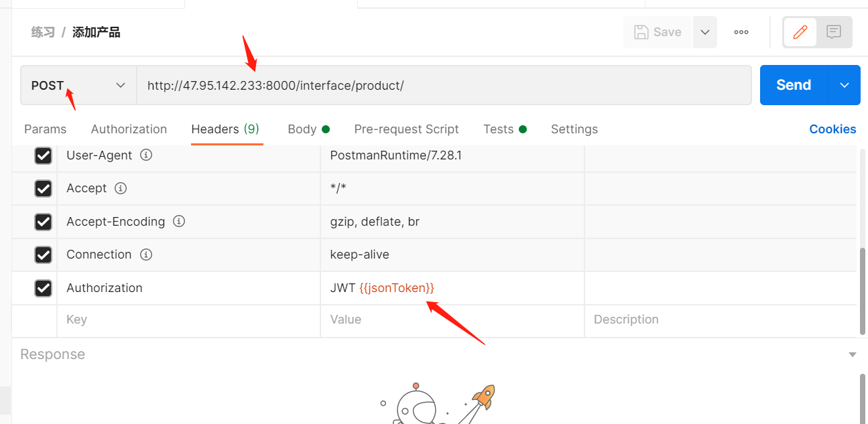Click the empty Key input field
868x424 pixels.
tap(189, 320)
